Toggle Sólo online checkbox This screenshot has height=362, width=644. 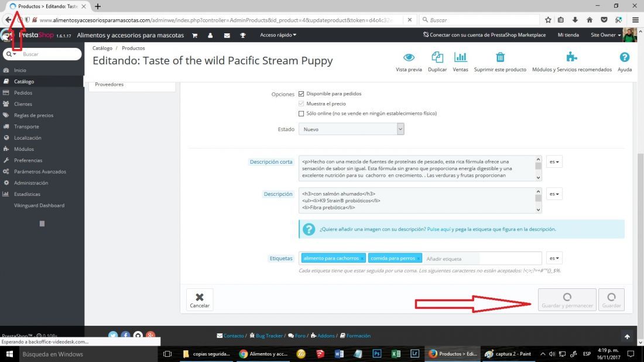click(301, 113)
